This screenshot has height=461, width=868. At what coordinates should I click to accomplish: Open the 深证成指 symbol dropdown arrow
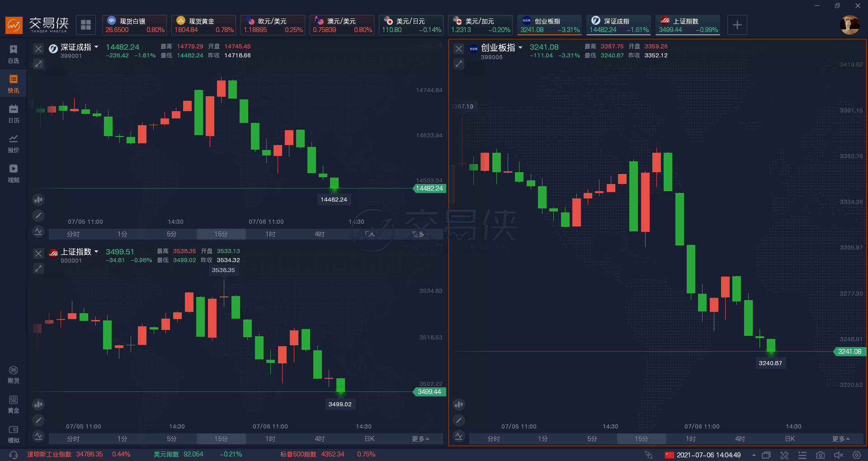tap(96, 47)
